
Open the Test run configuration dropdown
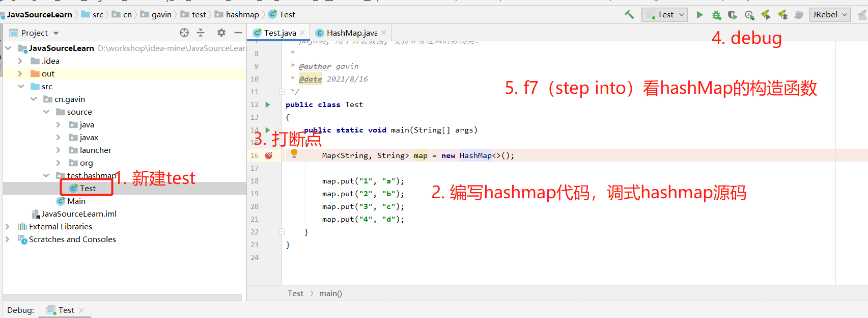pyautogui.click(x=665, y=15)
